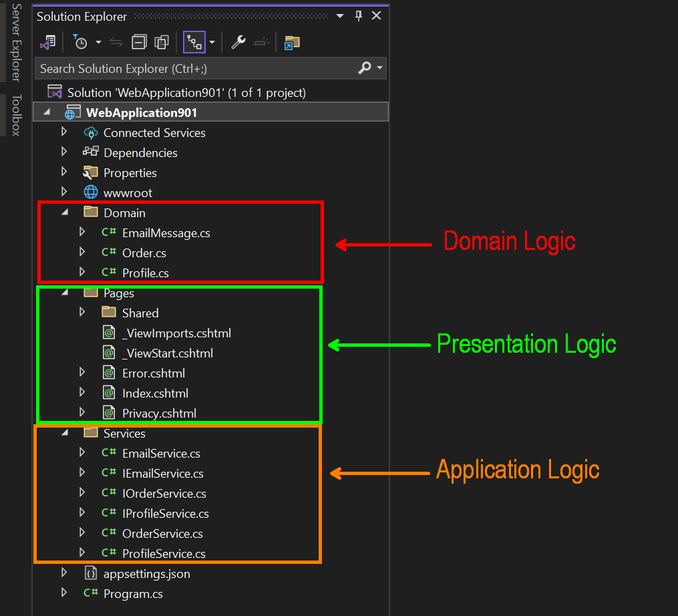Select the Pages folder
The width and height of the screenshot is (678, 616).
coord(118,293)
